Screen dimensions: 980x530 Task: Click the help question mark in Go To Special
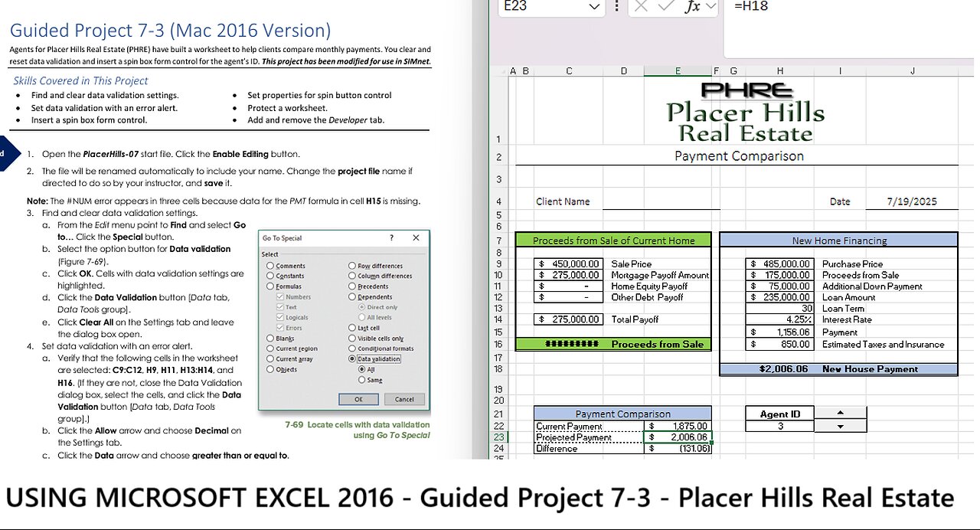[391, 238]
